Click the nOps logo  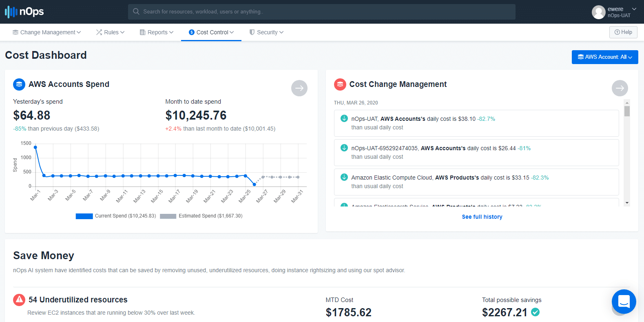coord(24,12)
